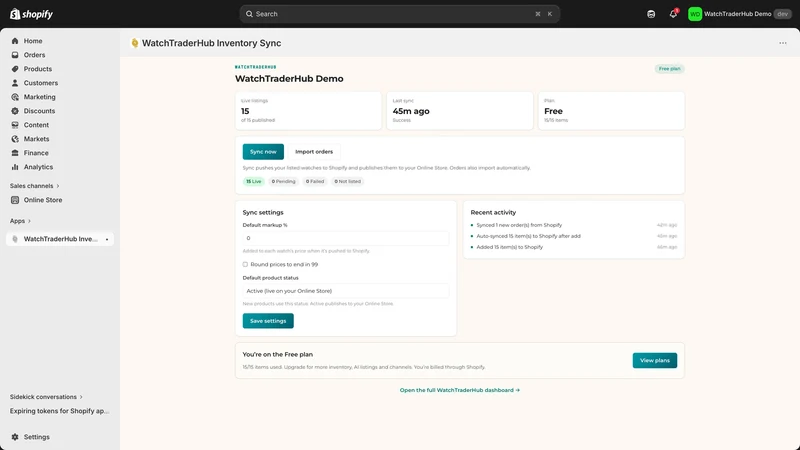Click the Free plan badge
Viewport: 800px width, 450px height.
[669, 68]
